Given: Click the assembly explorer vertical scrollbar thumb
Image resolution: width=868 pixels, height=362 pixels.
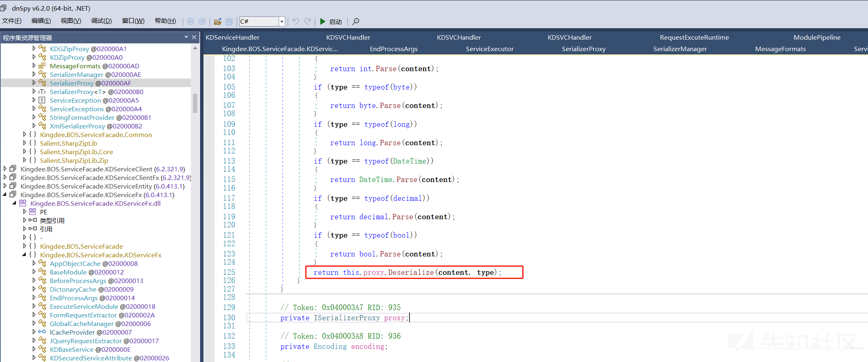Looking at the screenshot, I should [195, 103].
